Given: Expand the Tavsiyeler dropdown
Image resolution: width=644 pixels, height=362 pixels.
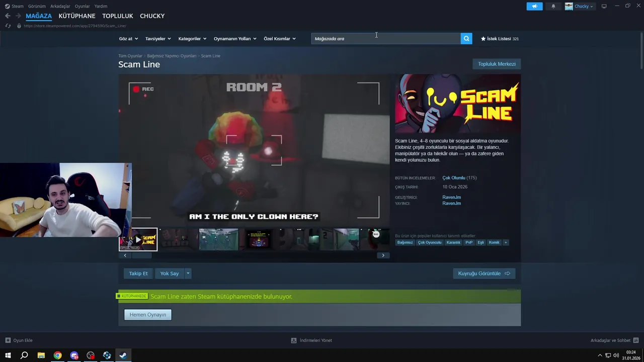Looking at the screenshot, I should 158,39.
